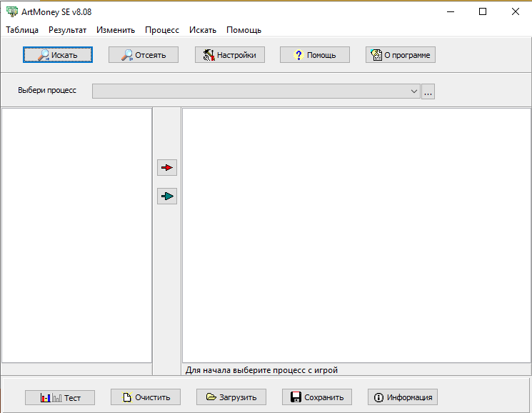Click the Тест button
532x413 pixels.
[x=60, y=397]
